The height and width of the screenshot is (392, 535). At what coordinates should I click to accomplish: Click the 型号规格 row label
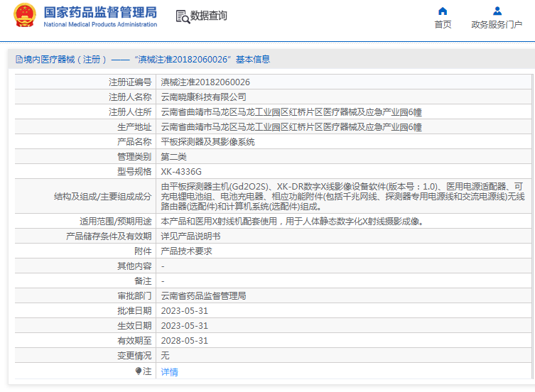click(134, 172)
